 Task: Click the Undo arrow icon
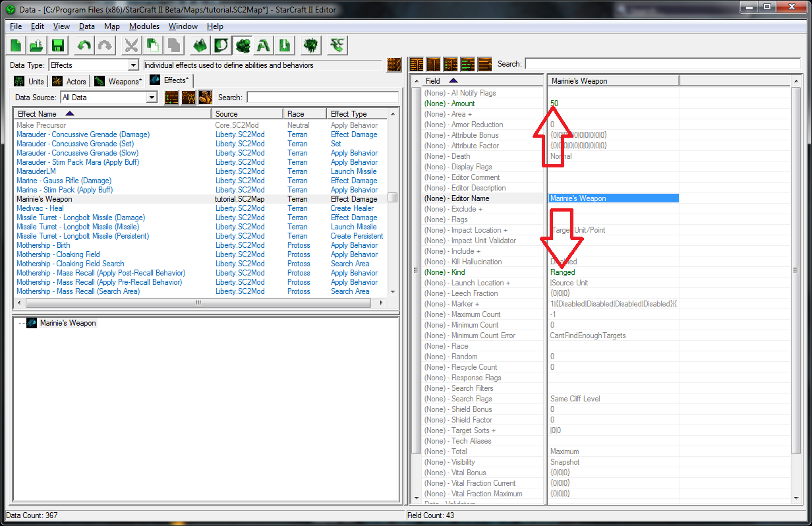coord(84,45)
